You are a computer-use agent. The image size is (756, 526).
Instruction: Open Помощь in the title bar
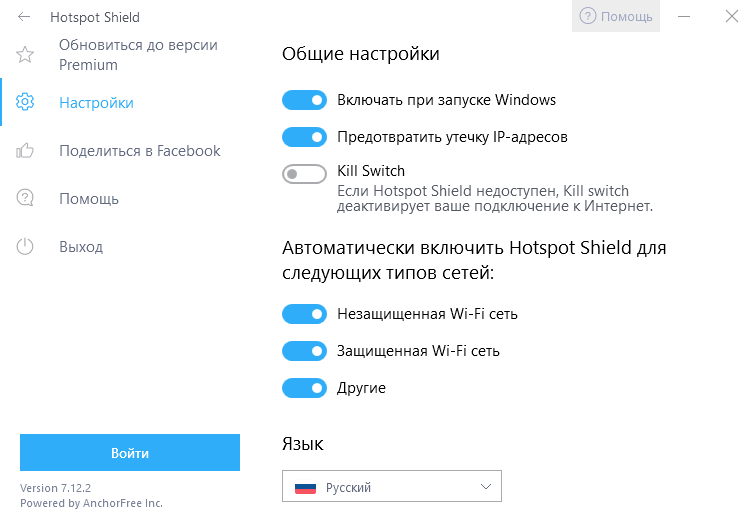pyautogui.click(x=616, y=16)
